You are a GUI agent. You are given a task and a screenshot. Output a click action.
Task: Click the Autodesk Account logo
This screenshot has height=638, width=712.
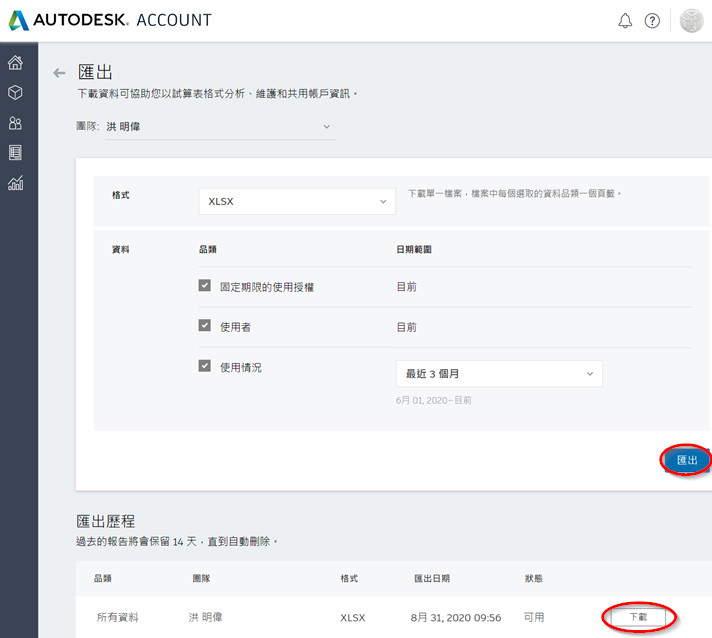[x=110, y=20]
